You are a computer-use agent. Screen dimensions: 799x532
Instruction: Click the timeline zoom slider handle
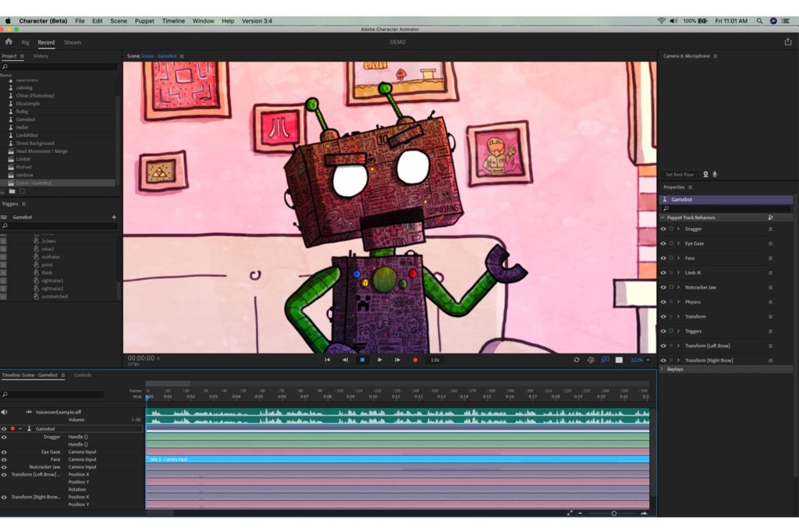(614, 513)
